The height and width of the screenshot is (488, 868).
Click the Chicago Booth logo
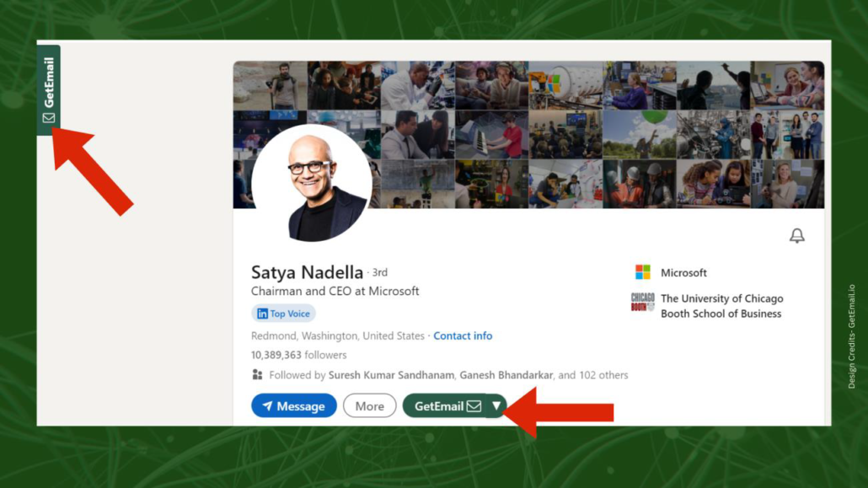point(643,303)
